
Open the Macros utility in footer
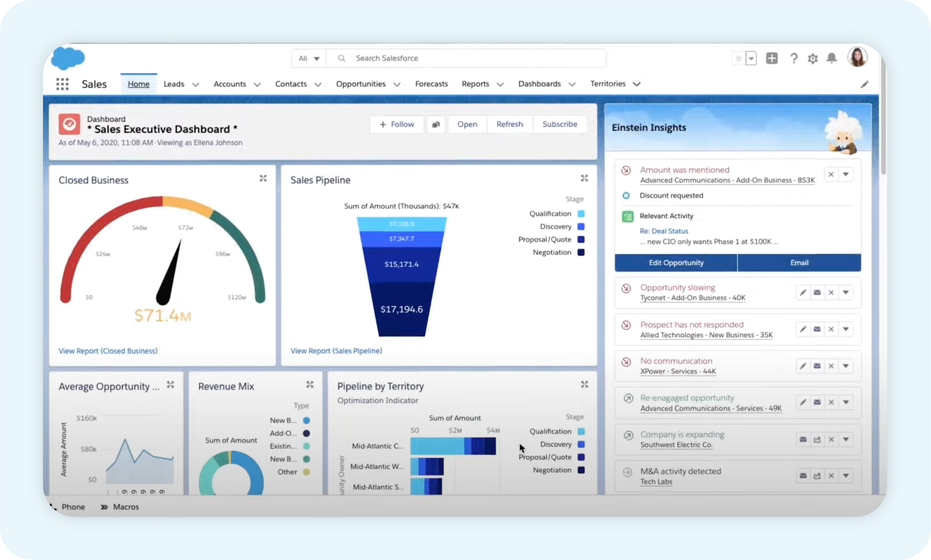(120, 507)
